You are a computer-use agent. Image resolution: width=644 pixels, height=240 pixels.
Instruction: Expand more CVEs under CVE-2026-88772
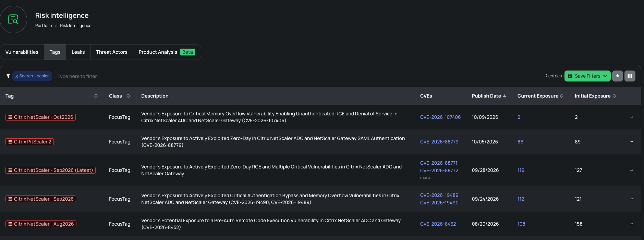(x=427, y=178)
